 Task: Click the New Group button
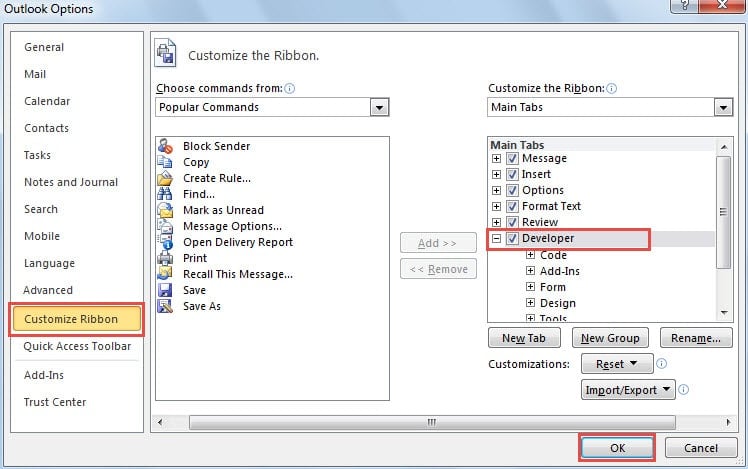[x=610, y=338]
